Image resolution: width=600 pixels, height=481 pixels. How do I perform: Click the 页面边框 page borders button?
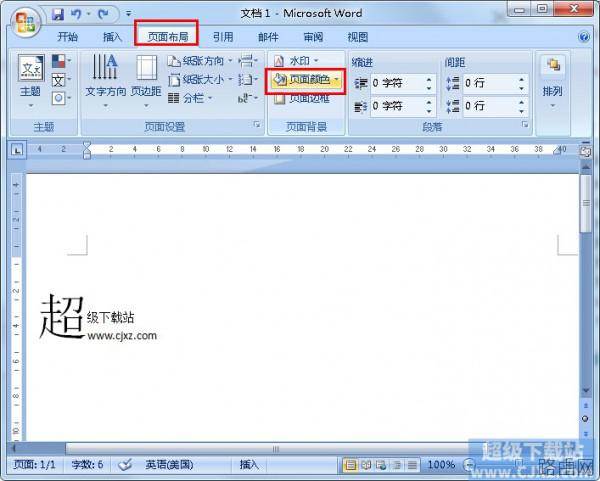click(302, 99)
